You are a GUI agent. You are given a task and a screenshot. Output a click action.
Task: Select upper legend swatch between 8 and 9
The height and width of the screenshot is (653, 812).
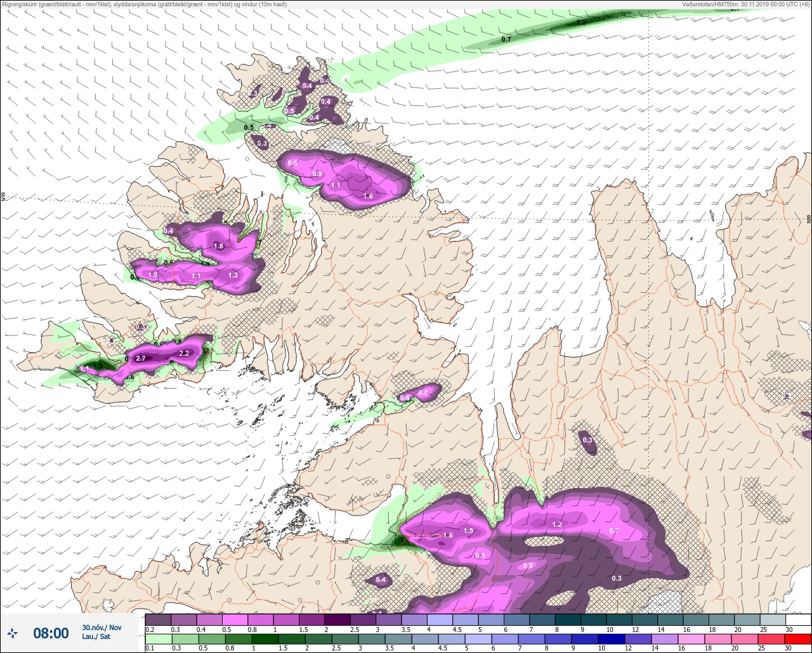tap(568, 619)
